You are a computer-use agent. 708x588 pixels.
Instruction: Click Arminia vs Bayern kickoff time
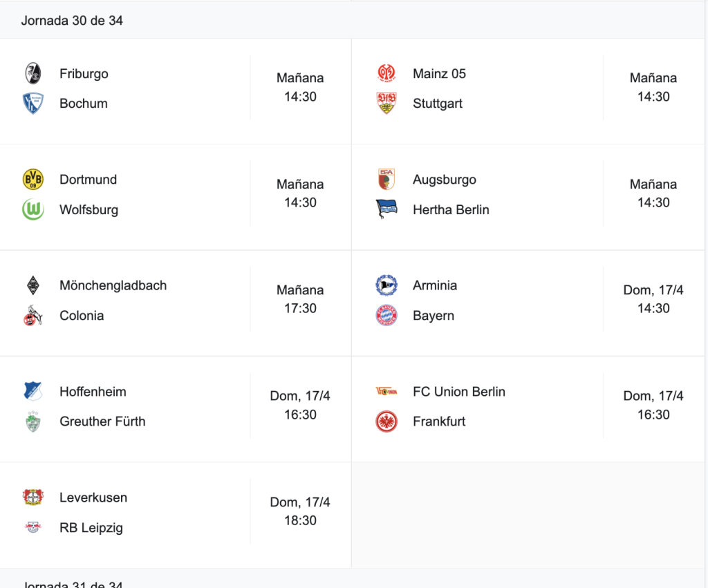(x=653, y=298)
